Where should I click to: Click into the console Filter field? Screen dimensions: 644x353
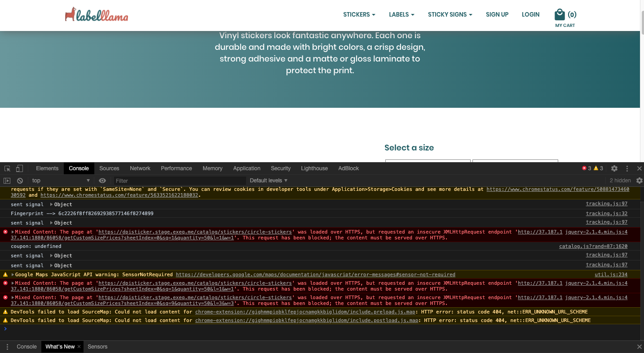coord(180,181)
